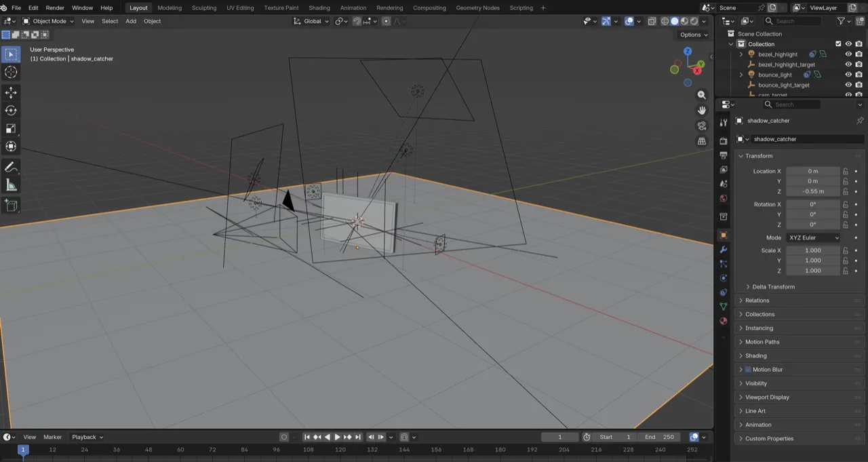Hide bounce_light in the viewport
The image size is (868, 462).
click(848, 75)
